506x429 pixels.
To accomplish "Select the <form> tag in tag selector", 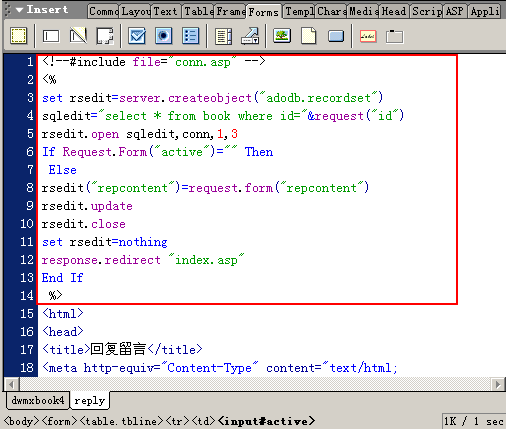I will (x=60, y=421).
